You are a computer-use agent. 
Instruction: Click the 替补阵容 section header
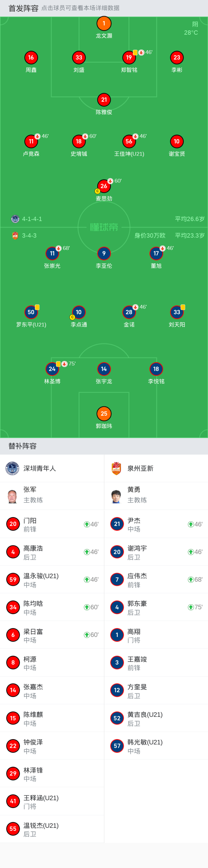[x=22, y=446]
